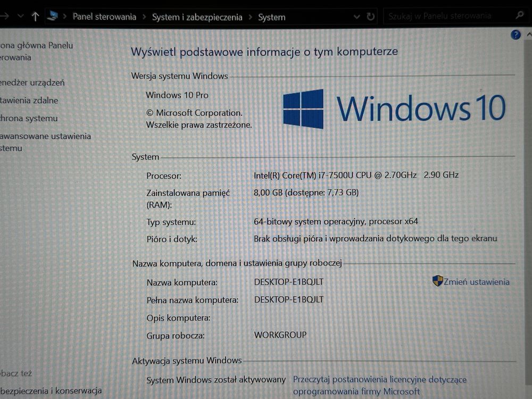The image size is (532, 399).
Task: Click the Nazwa komputera DESKTOP-E1BQJLT value
Action: tap(289, 282)
